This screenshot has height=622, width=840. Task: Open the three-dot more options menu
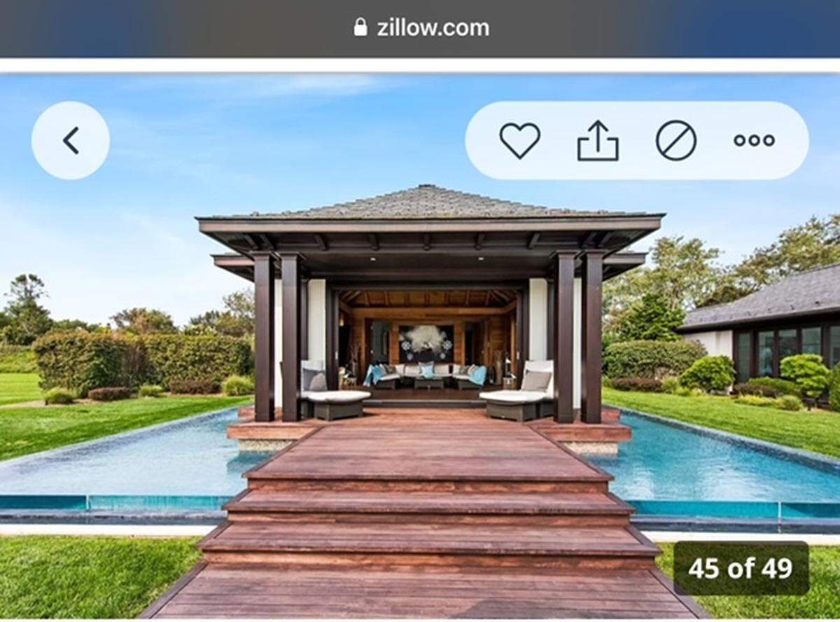754,141
